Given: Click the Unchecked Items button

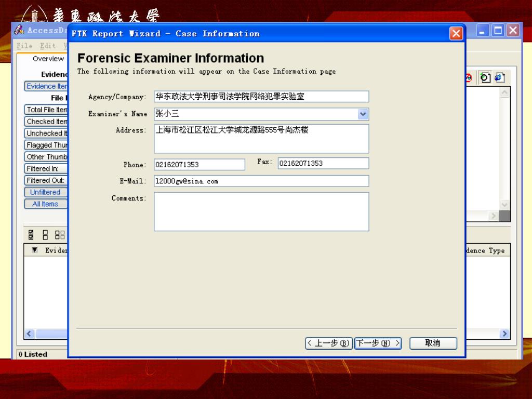Looking at the screenshot, I should point(46,134).
